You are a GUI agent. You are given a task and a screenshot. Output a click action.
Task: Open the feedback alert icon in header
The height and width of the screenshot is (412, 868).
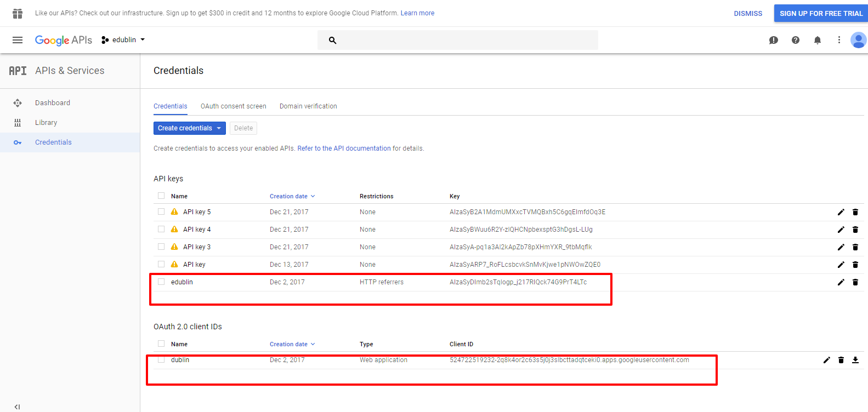tap(773, 40)
